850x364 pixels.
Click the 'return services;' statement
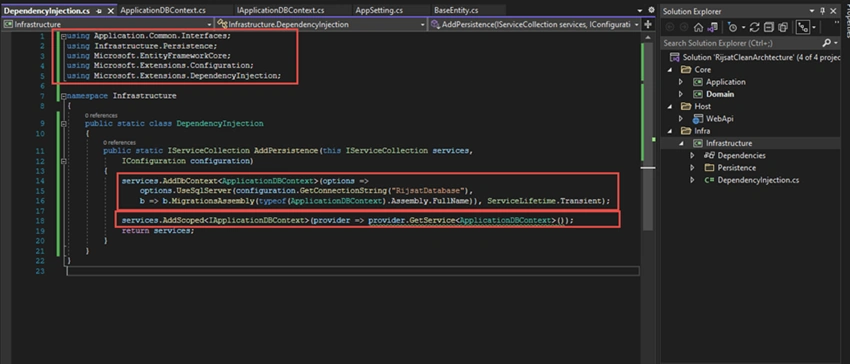158,231
